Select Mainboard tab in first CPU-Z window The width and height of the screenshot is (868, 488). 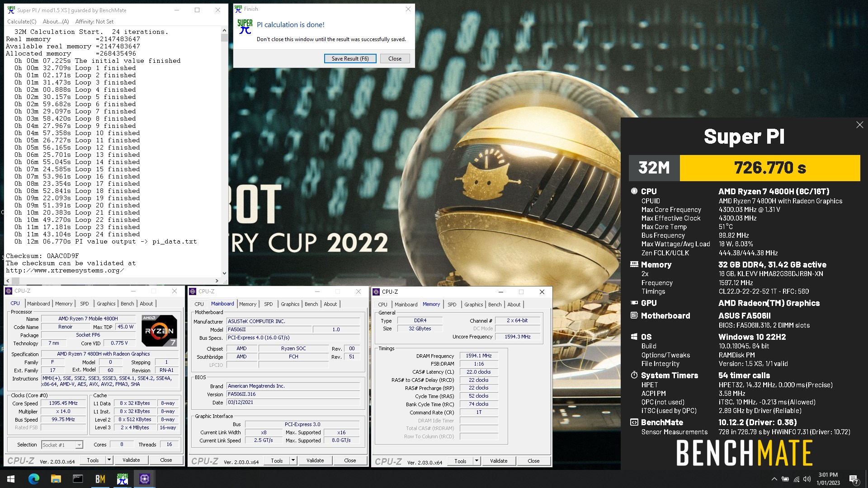pyautogui.click(x=38, y=304)
